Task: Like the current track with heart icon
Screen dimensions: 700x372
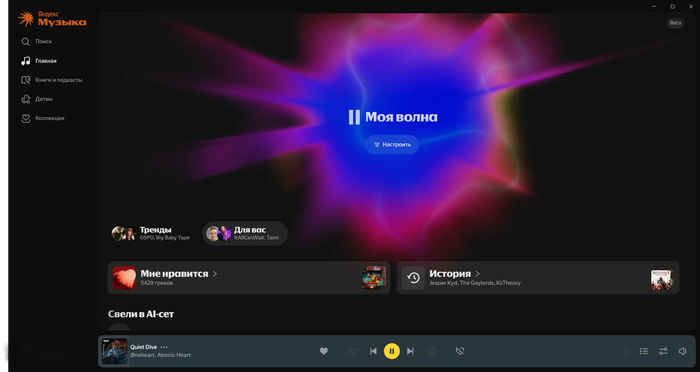Action: [324, 351]
